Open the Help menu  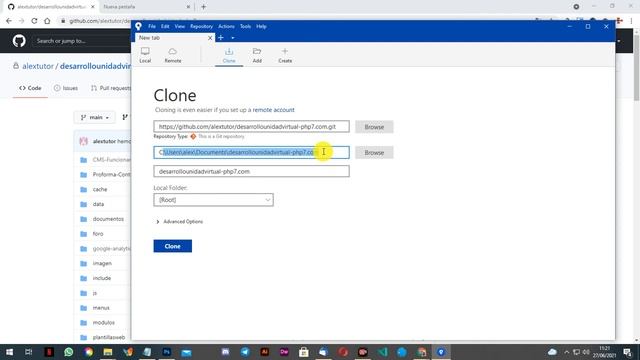(x=261, y=26)
